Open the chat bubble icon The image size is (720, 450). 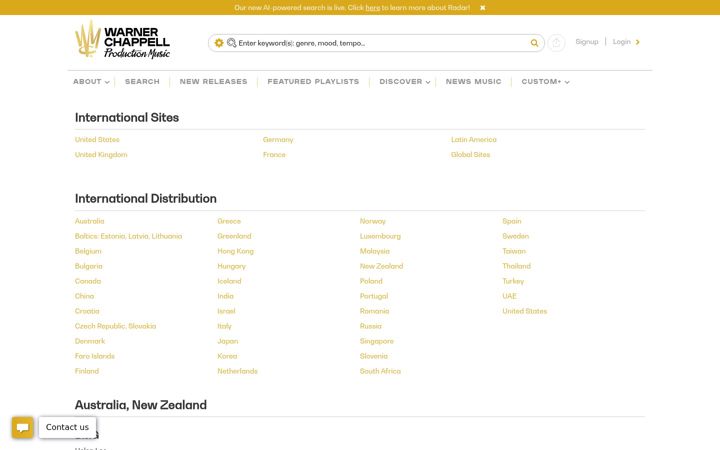coord(22,428)
